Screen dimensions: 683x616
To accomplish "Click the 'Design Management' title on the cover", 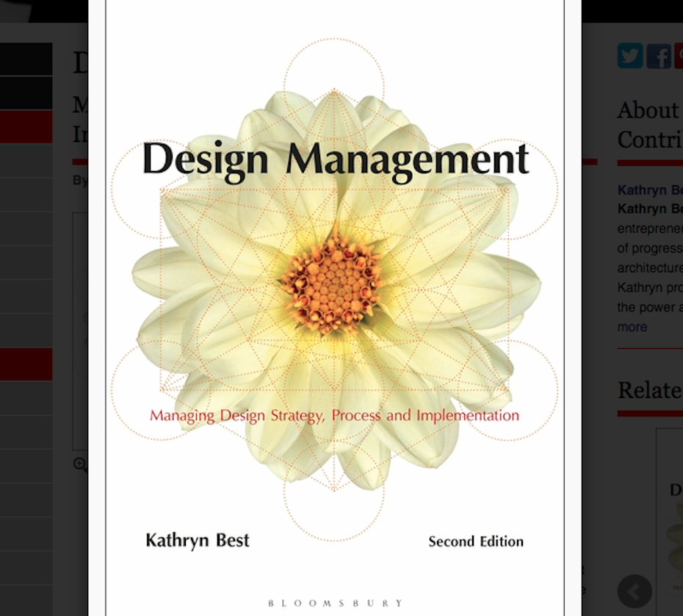I will pos(335,159).
